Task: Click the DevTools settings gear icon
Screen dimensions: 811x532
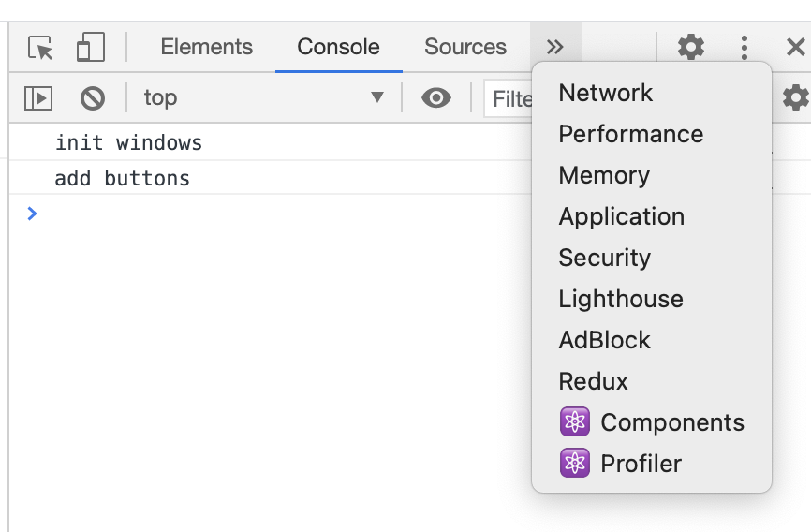Action: coord(691,47)
